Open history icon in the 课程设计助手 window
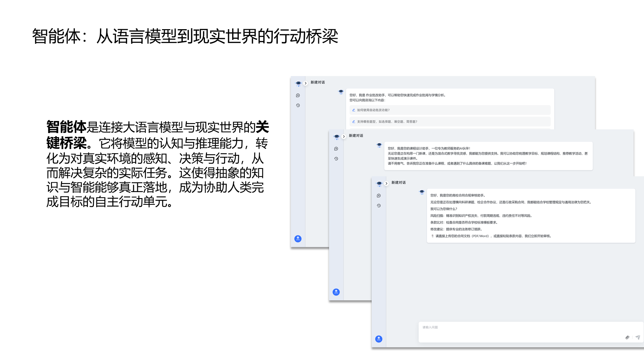The height and width of the screenshot is (362, 644). pos(336,158)
